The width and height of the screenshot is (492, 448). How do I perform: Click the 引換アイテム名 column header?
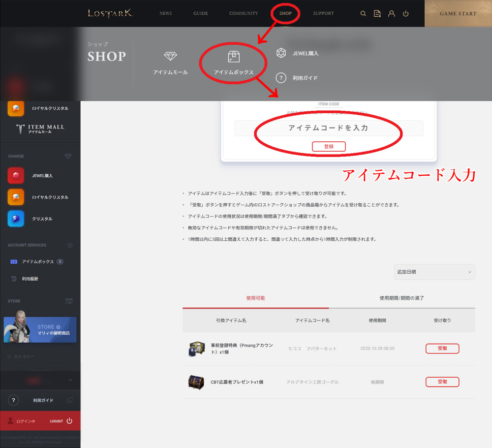pyautogui.click(x=231, y=320)
